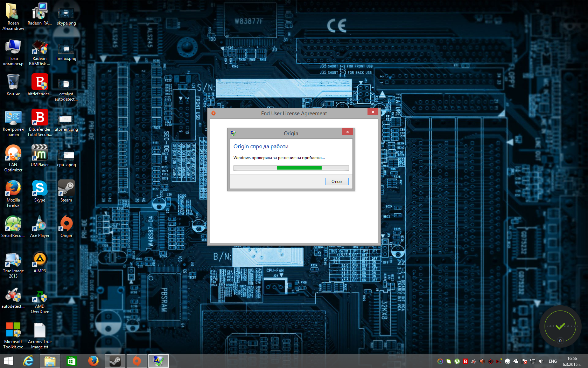Launch the Origin desktop shortcut
The height and width of the screenshot is (368, 588).
coord(66,226)
